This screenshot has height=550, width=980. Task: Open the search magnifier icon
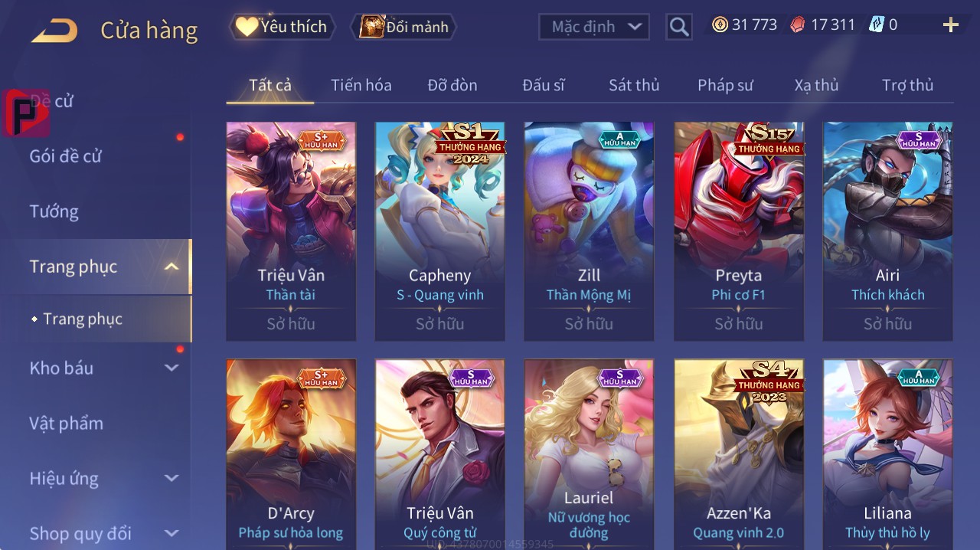coord(679,27)
